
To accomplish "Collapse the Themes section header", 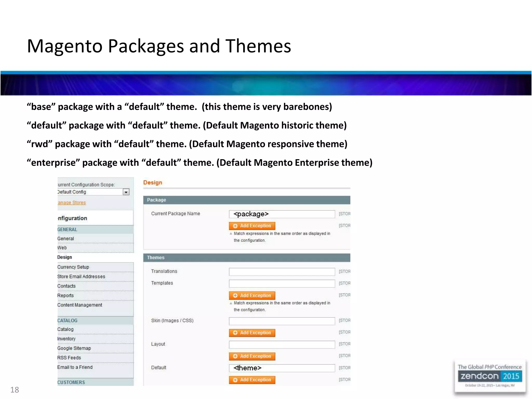I will pos(247,258).
